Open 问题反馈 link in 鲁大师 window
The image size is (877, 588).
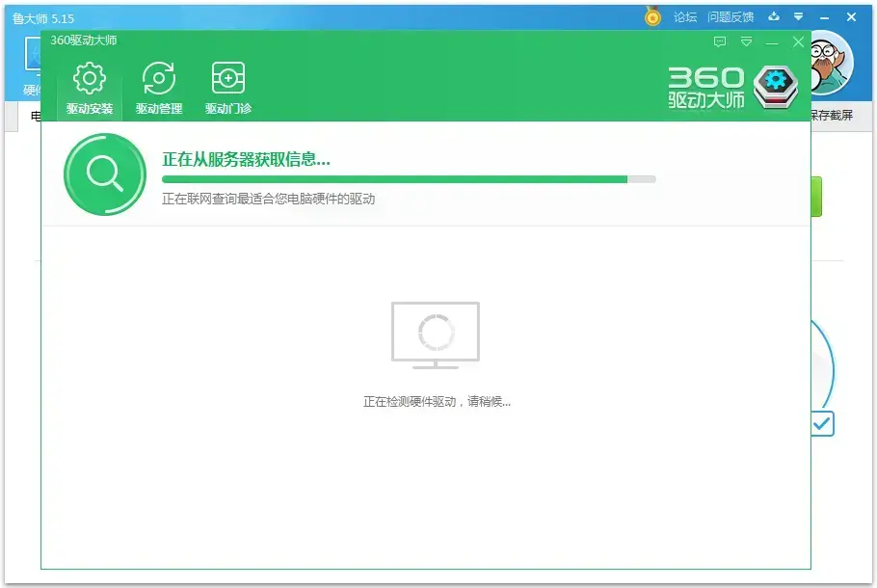pyautogui.click(x=731, y=17)
